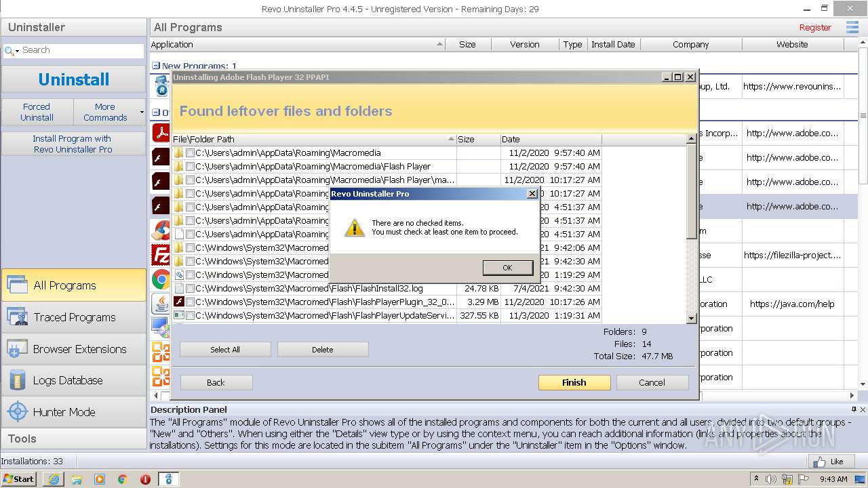The height and width of the screenshot is (488, 868).
Task: Show hidden tray icons arrow
Action: tap(756, 479)
